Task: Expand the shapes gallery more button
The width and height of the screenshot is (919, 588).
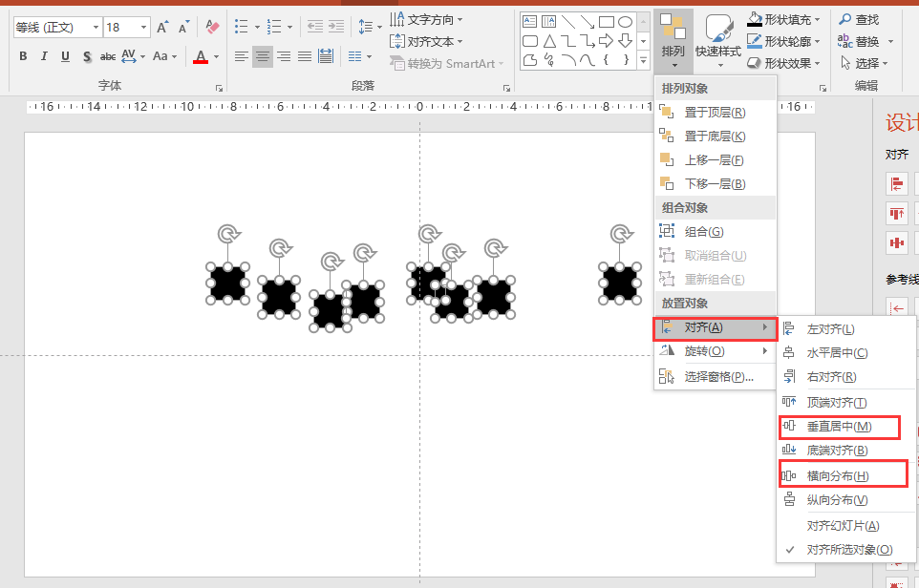Action: [x=644, y=60]
